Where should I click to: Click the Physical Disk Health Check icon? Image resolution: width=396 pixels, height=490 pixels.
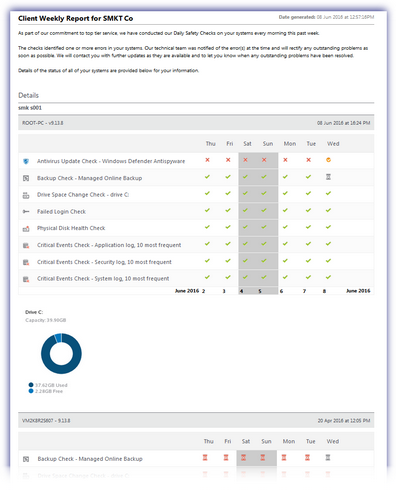pos(26,229)
